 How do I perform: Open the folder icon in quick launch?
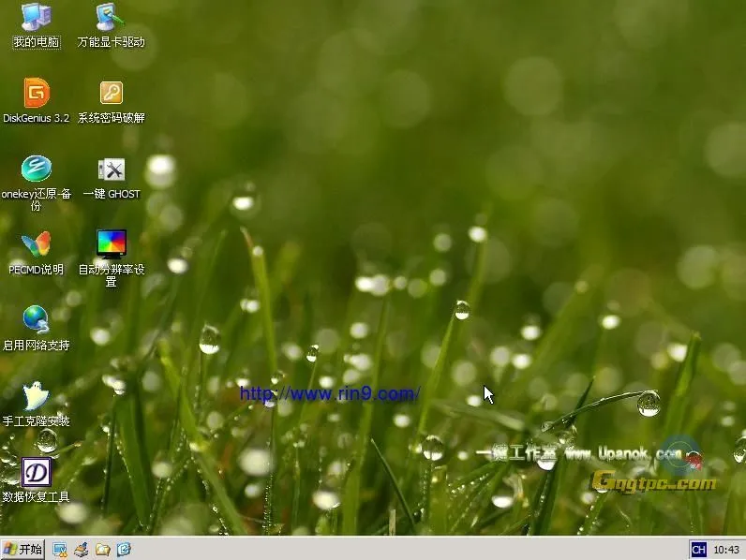click(102, 550)
